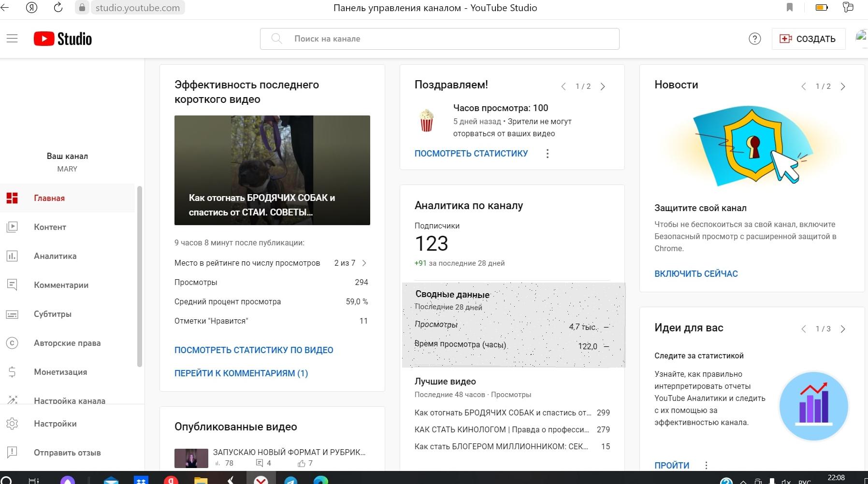Open Главная dashboard menu item
The height and width of the screenshot is (484, 868).
(x=67, y=198)
